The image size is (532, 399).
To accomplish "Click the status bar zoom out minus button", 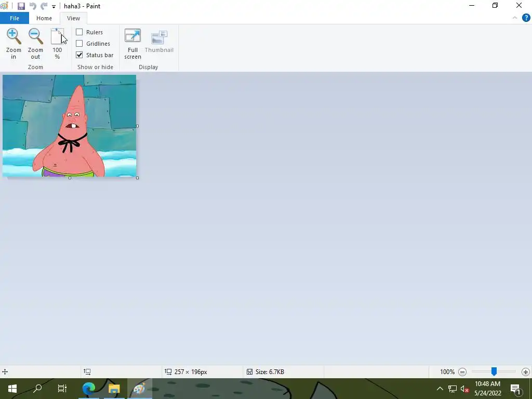I will [x=462, y=372].
